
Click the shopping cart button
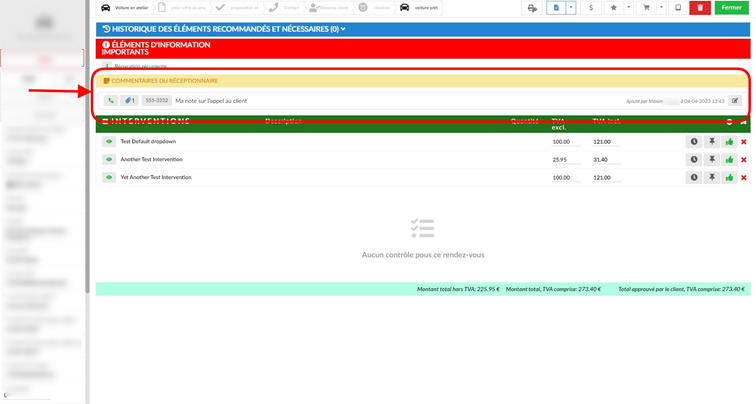pyautogui.click(x=647, y=8)
